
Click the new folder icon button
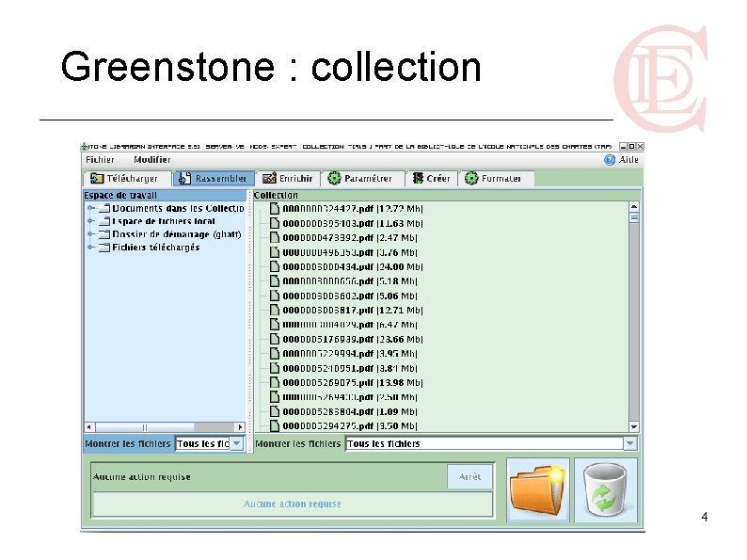coord(538,490)
